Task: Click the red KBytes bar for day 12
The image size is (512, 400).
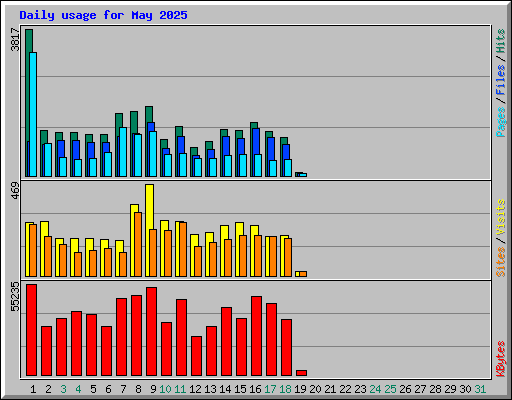Action: pyautogui.click(x=197, y=356)
